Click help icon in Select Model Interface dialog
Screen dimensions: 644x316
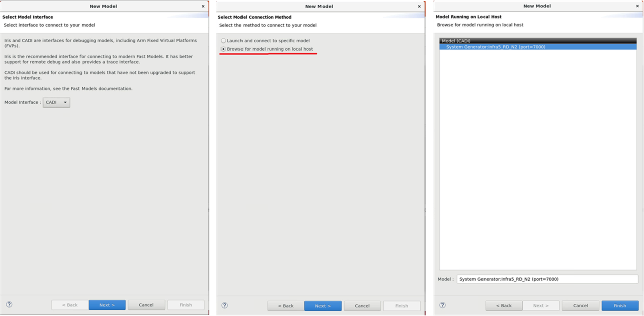(9, 304)
